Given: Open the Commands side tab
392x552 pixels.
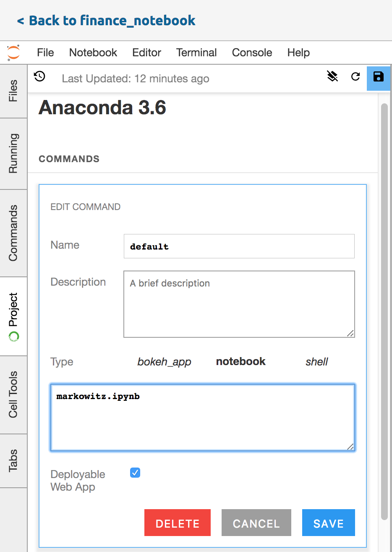Looking at the screenshot, I should pyautogui.click(x=13, y=233).
